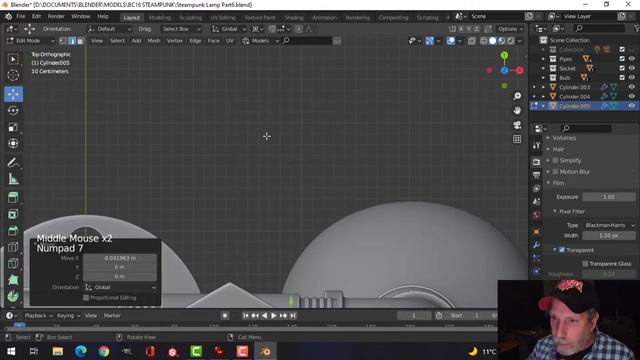This screenshot has height=360, width=640.
Task: Switch to the Modeling workspace tab
Action: click(160, 18)
